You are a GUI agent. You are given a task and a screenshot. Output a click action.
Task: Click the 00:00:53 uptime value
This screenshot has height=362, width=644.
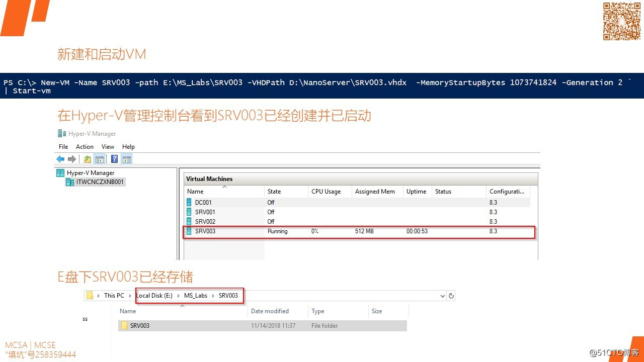[x=417, y=231]
